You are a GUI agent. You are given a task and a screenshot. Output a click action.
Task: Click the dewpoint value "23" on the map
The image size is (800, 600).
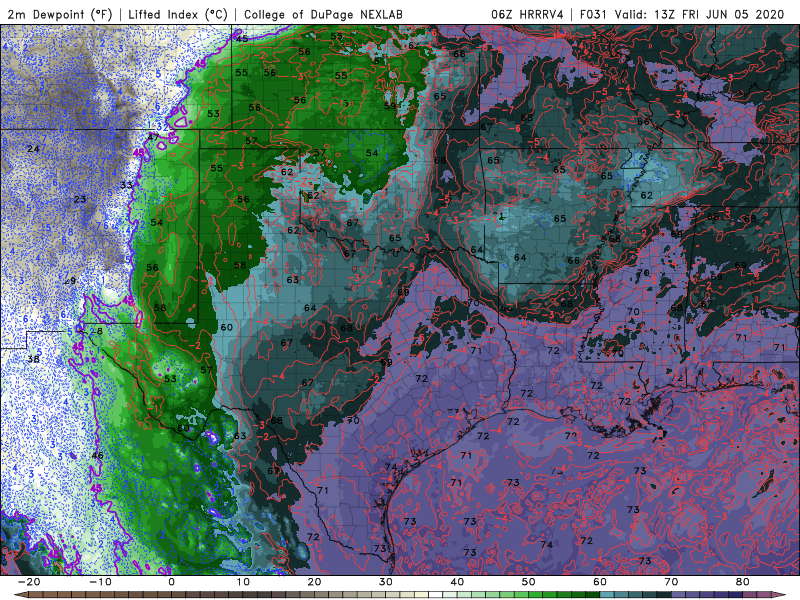click(80, 199)
